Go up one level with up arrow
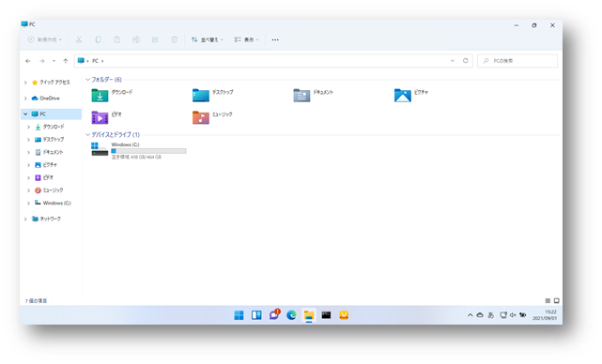 point(66,61)
